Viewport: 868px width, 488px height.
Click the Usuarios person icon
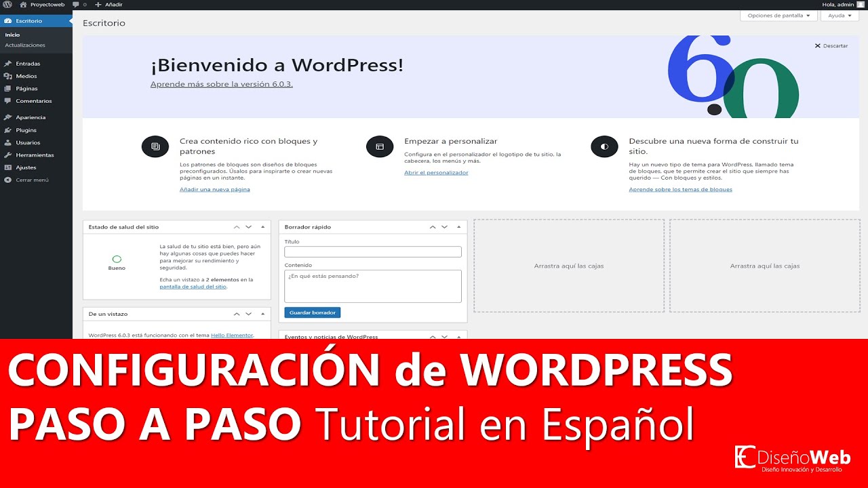7,142
